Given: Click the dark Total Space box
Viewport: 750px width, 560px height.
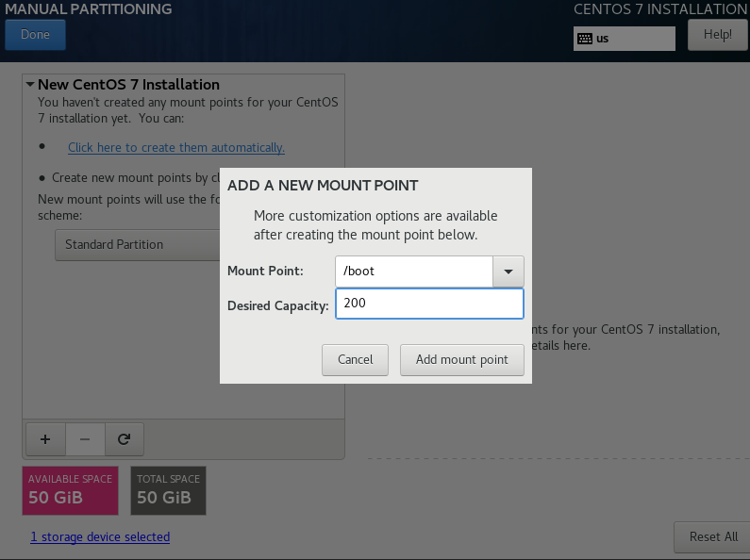Looking at the screenshot, I should (168, 489).
